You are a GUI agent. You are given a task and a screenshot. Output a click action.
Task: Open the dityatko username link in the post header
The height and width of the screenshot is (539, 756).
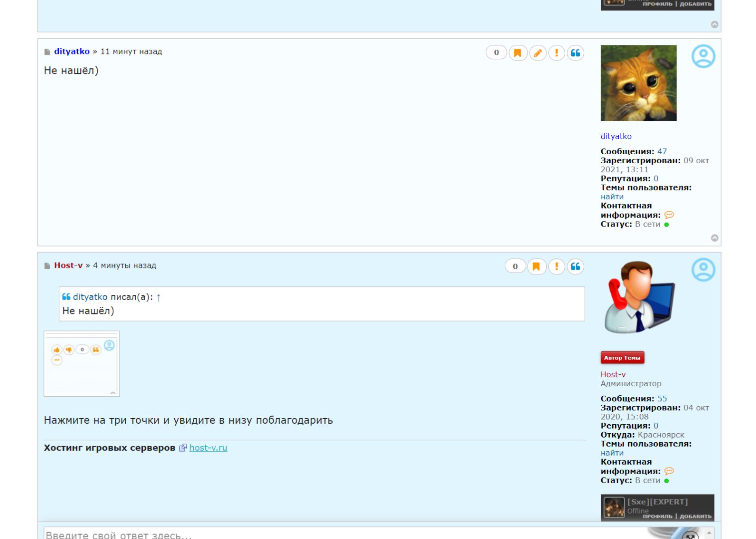pyautogui.click(x=72, y=51)
